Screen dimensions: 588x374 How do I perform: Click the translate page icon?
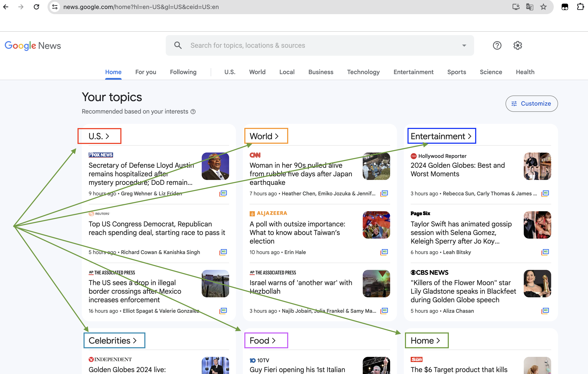(x=530, y=7)
